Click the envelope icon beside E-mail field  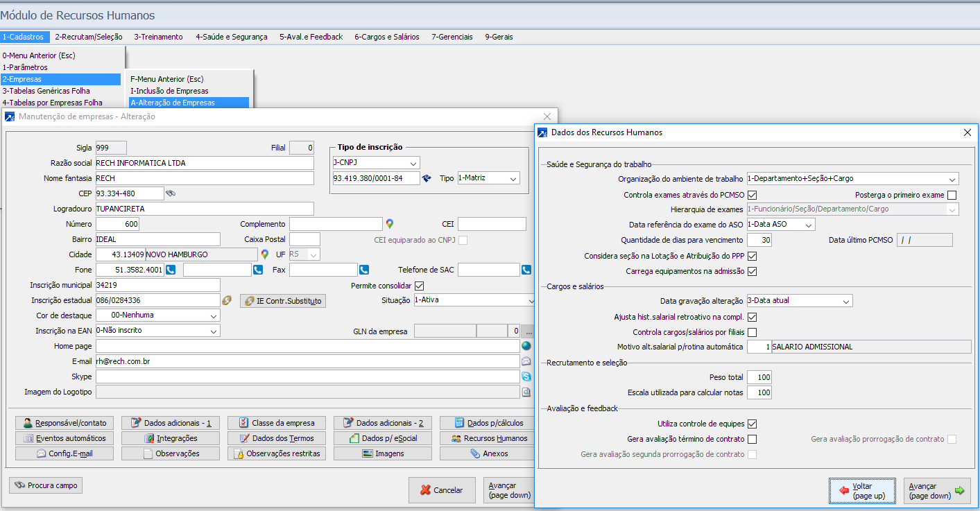[x=526, y=361]
